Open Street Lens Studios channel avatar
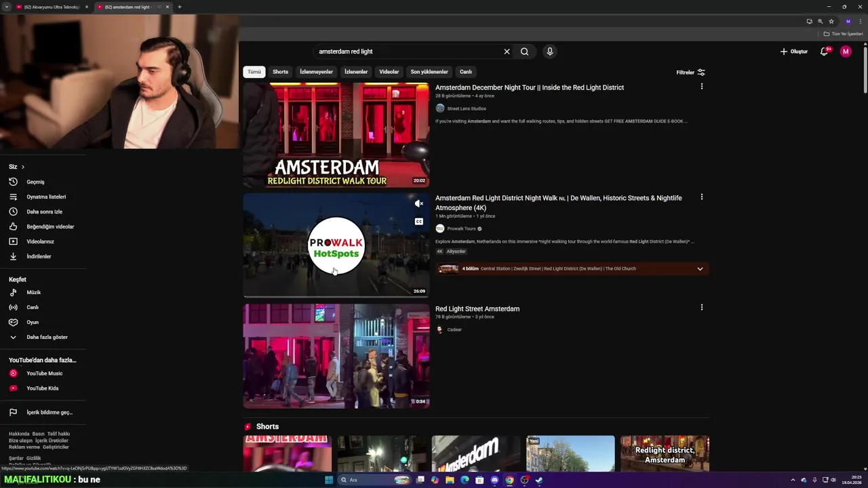This screenshot has height=488, width=868. (x=440, y=108)
